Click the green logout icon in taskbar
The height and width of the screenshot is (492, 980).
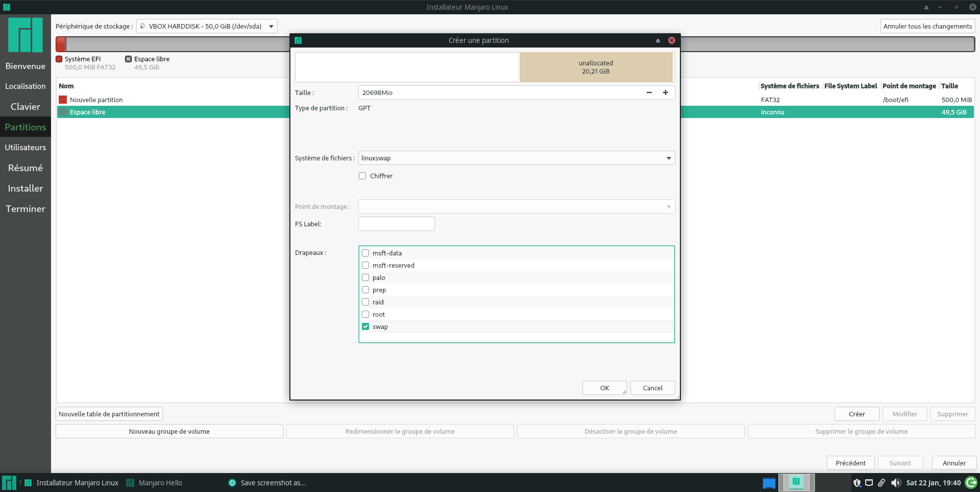[971, 483]
